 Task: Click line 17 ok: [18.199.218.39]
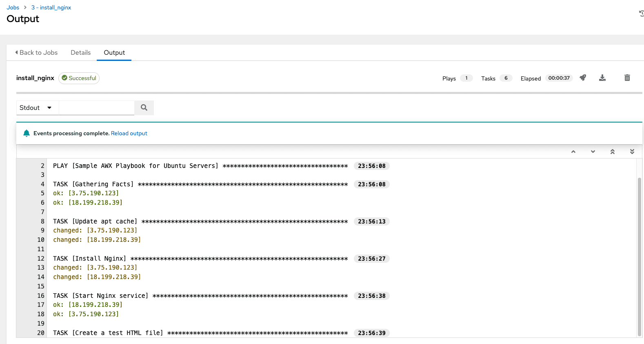pyautogui.click(x=88, y=305)
